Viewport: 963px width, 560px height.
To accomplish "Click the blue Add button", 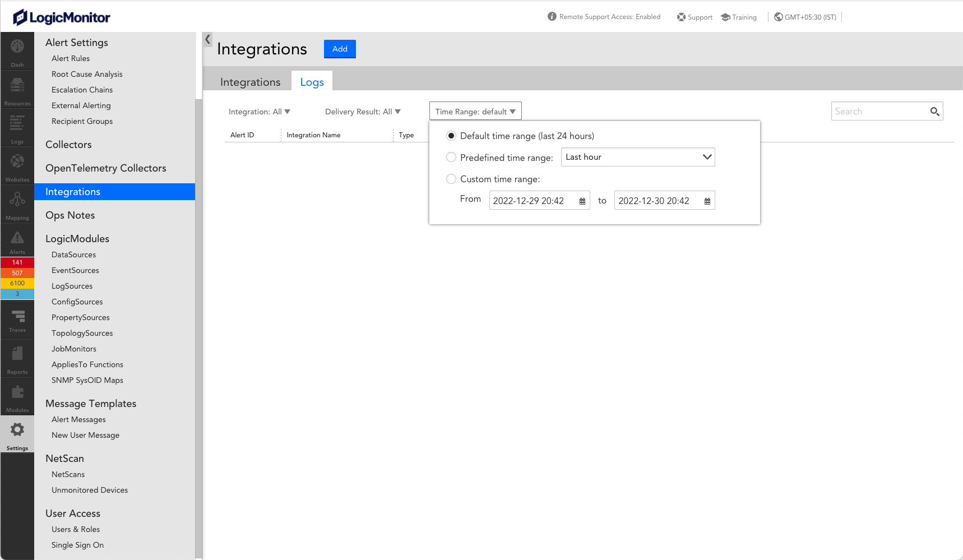I will pyautogui.click(x=340, y=49).
